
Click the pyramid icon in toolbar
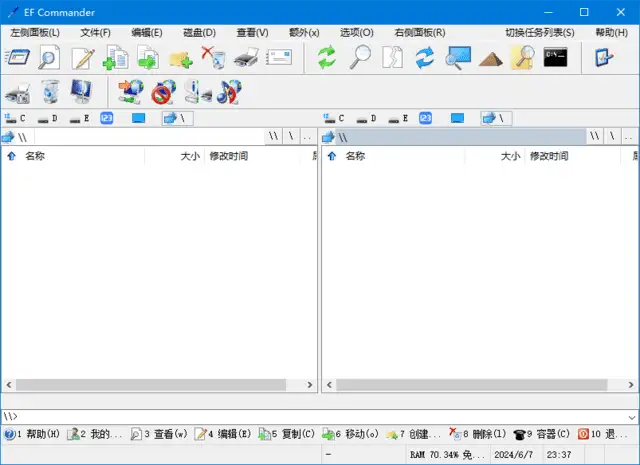pyautogui.click(x=490, y=58)
